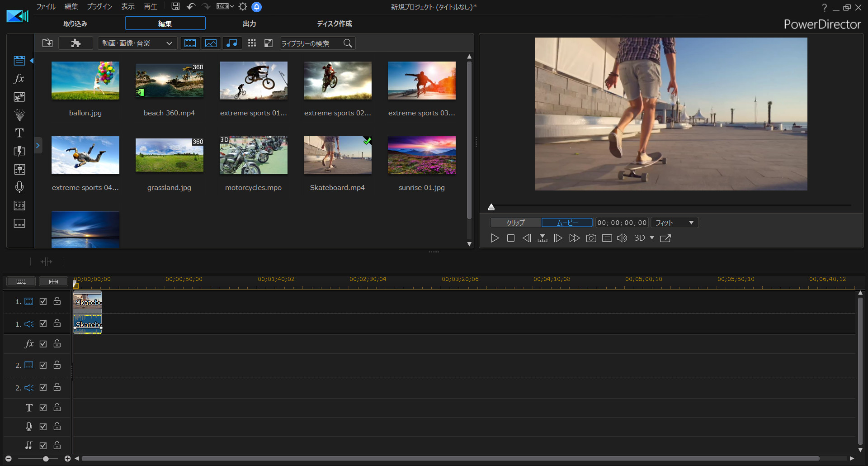Open the プラグイン menu

[x=99, y=6]
